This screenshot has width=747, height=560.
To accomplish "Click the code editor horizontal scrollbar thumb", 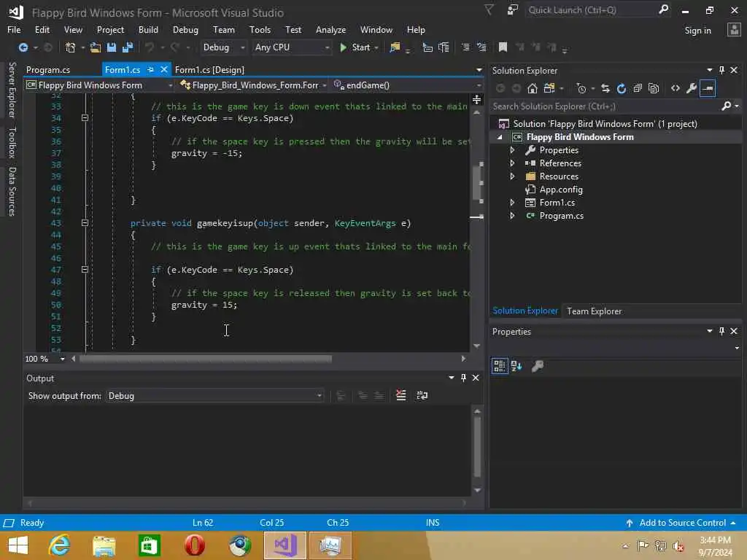I will coord(205,359).
